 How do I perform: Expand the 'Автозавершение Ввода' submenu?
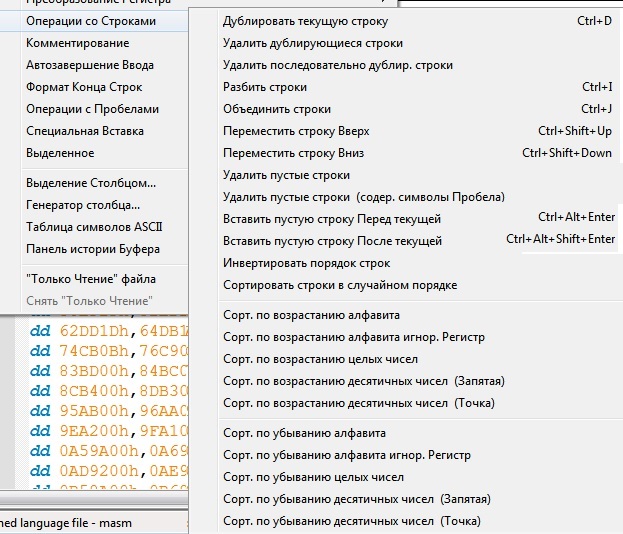coord(90,65)
